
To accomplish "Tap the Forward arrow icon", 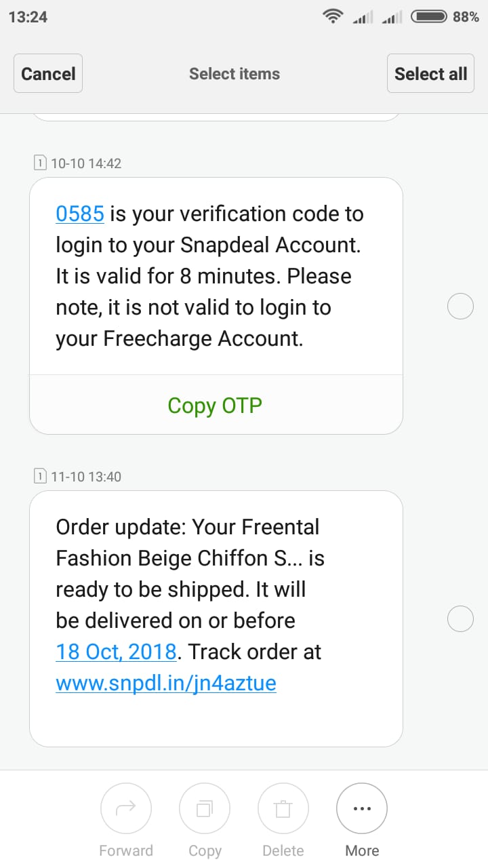I will [x=126, y=809].
